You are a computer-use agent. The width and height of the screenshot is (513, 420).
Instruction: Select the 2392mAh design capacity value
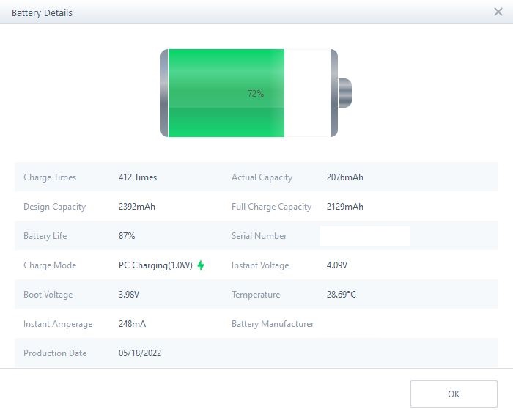(x=137, y=207)
